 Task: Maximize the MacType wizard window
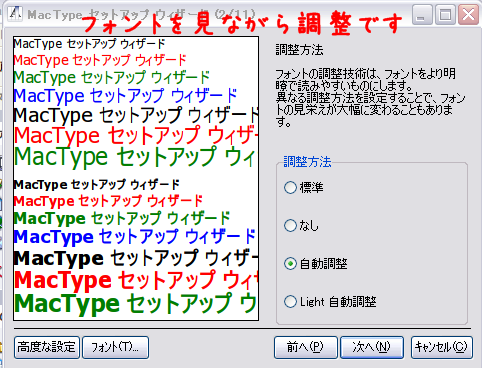pyautogui.click(x=445, y=15)
